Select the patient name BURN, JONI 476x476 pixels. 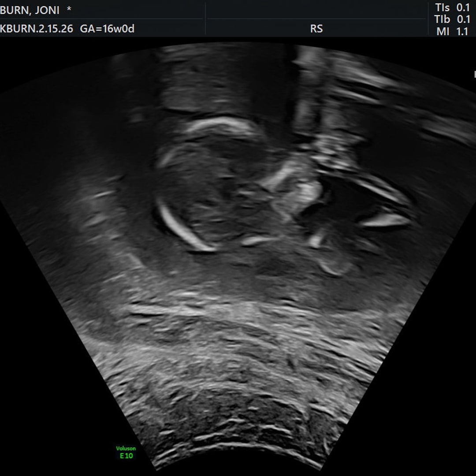click(30, 10)
